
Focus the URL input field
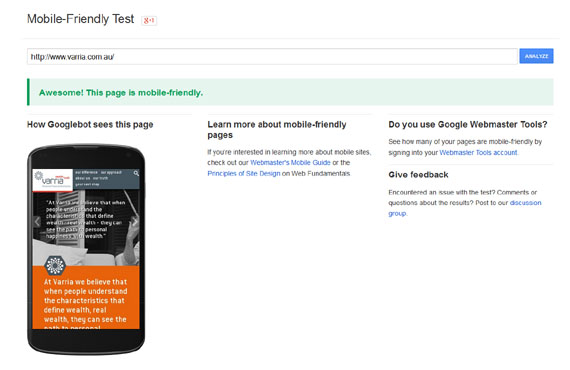tap(272, 56)
